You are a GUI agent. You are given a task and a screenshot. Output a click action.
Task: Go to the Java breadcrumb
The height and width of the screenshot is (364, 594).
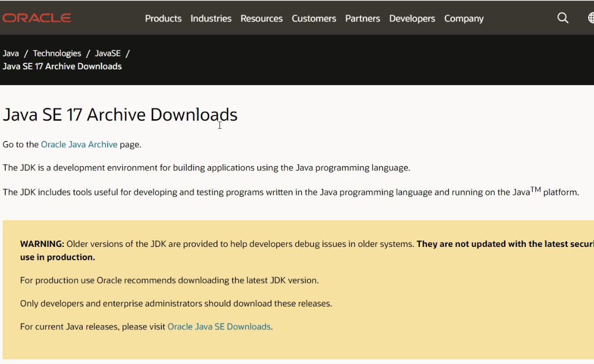pos(11,53)
